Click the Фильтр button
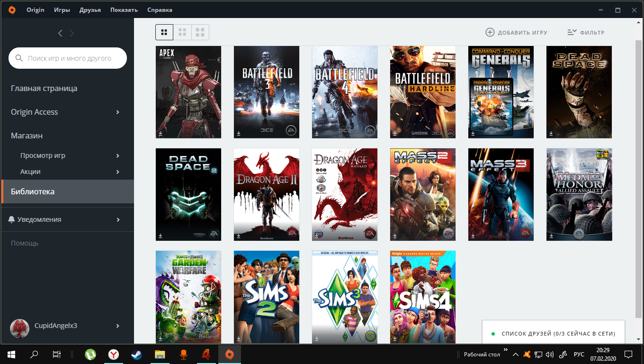 (586, 32)
